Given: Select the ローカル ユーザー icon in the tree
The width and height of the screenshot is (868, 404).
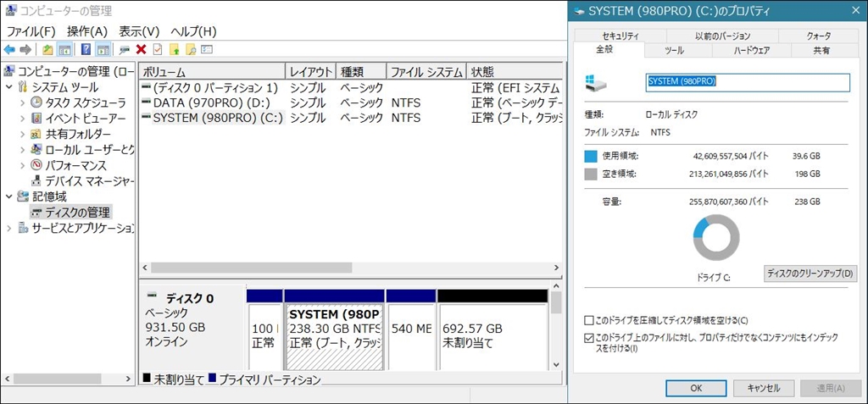Looking at the screenshot, I should 36,149.
